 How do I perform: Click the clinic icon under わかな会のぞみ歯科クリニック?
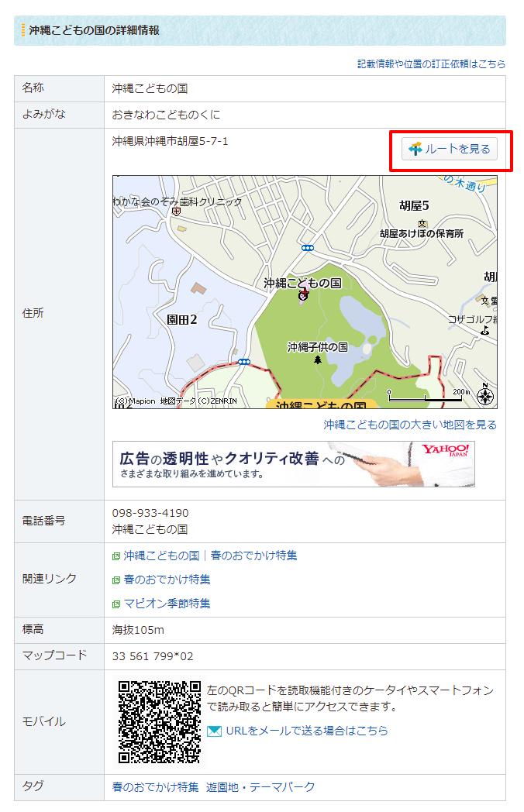click(176, 212)
